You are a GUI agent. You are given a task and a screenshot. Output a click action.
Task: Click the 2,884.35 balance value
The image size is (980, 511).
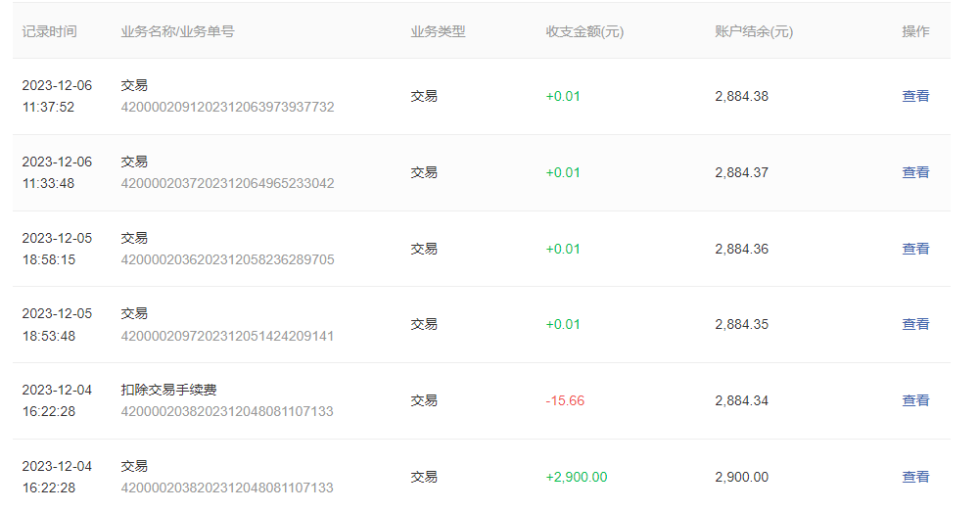click(742, 324)
